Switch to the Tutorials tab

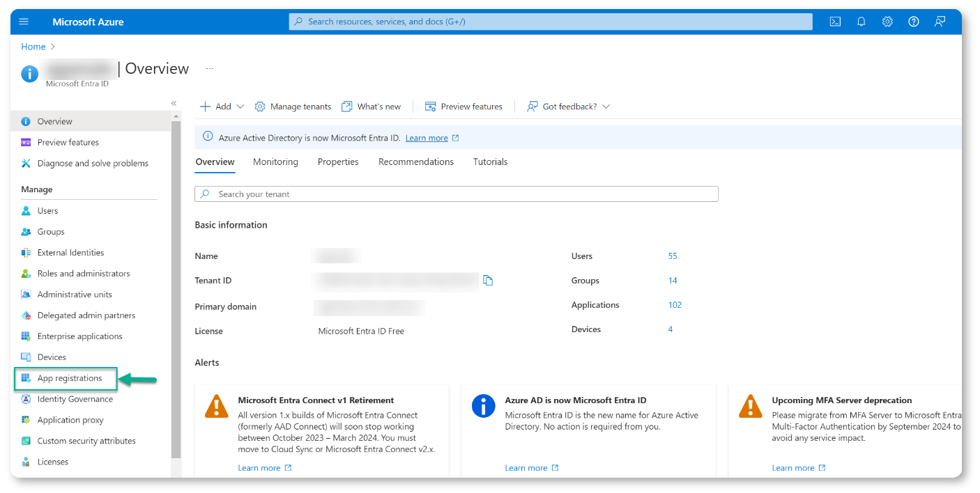coord(490,162)
